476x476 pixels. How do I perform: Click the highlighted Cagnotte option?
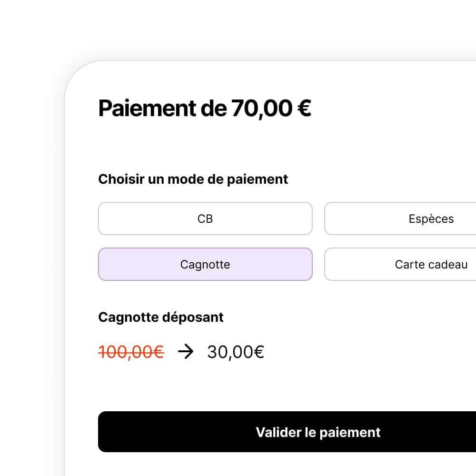(205, 264)
